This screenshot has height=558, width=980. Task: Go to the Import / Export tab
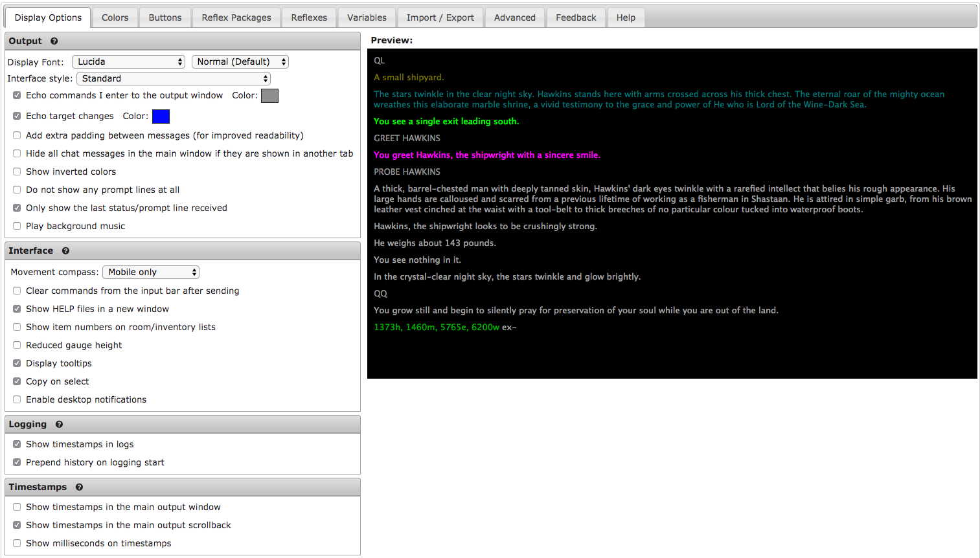tap(440, 17)
